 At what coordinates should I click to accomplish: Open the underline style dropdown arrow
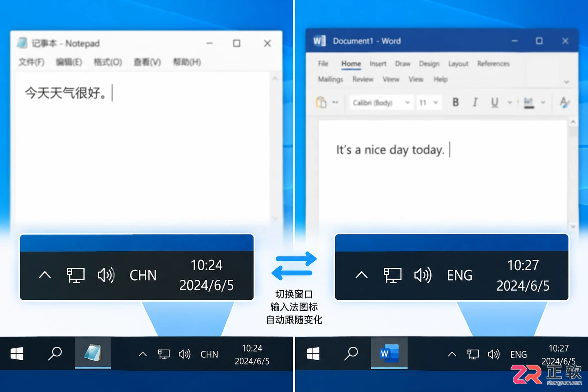(x=510, y=102)
